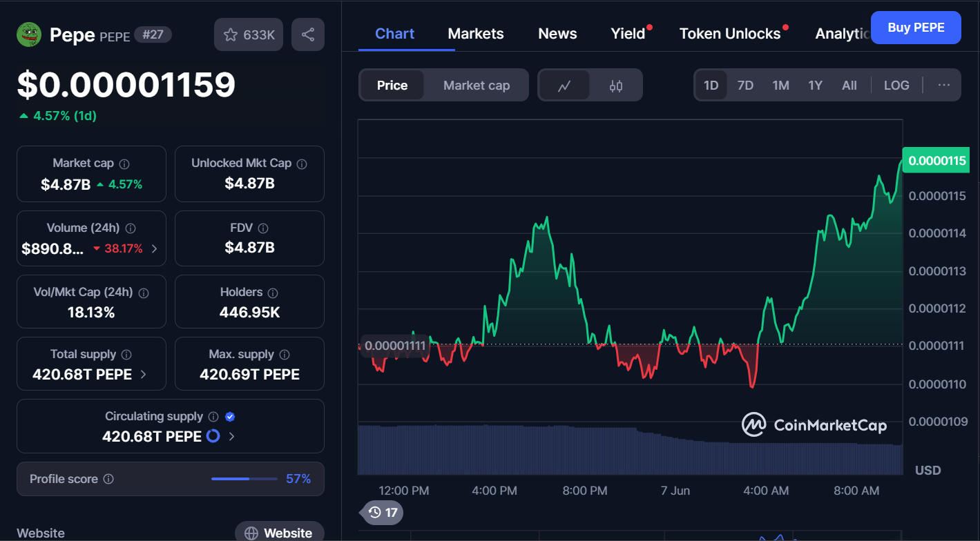Toggle LOG scale on chart
This screenshot has height=541, width=980.
pyautogui.click(x=896, y=86)
